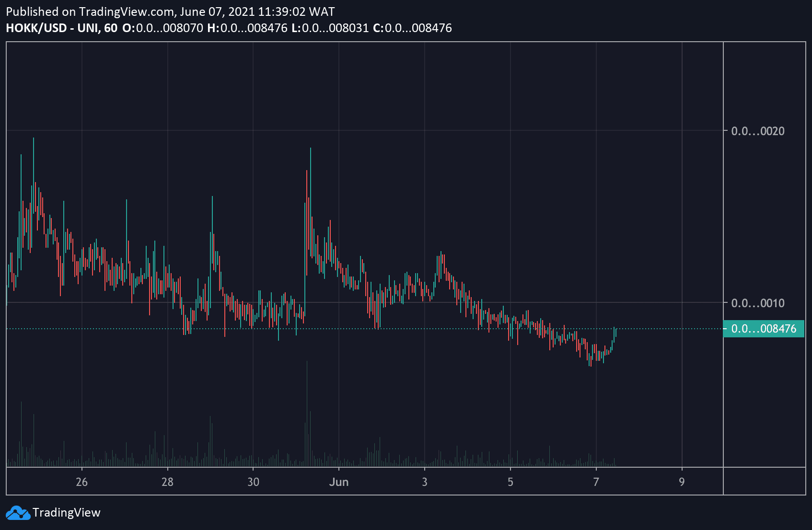Click the High value H:0.0...008476 in header
This screenshot has height=530, width=812.
pos(247,28)
